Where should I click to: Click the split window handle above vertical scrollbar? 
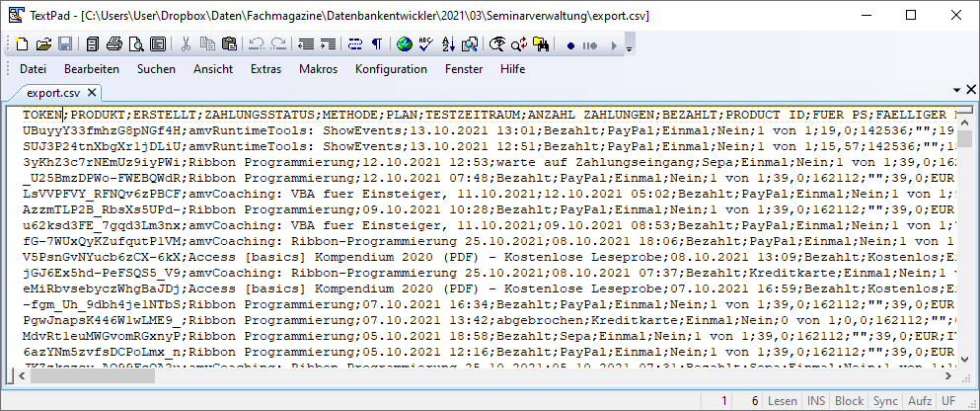point(966,111)
